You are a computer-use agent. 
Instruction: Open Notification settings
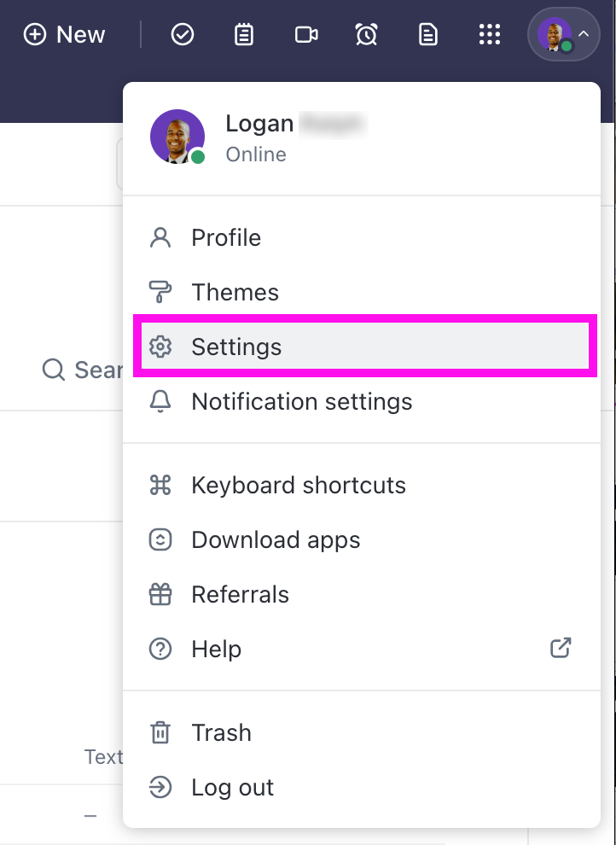[x=301, y=401]
